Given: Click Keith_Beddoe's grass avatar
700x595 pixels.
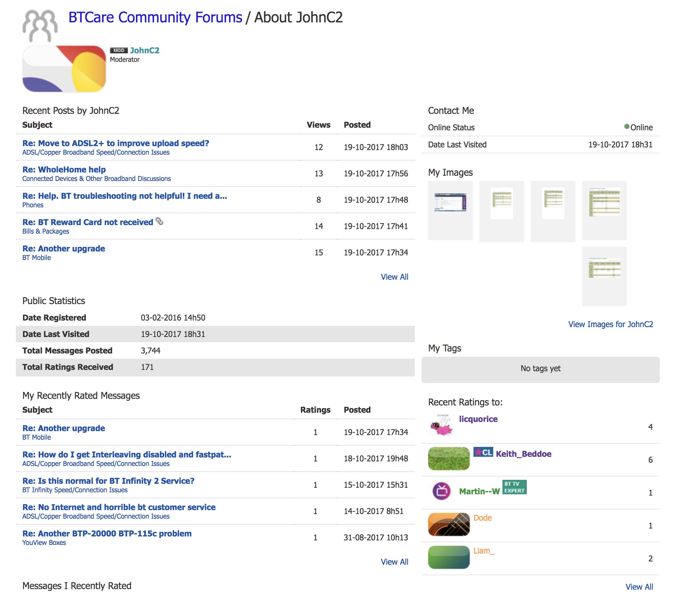Looking at the screenshot, I should pos(448,458).
